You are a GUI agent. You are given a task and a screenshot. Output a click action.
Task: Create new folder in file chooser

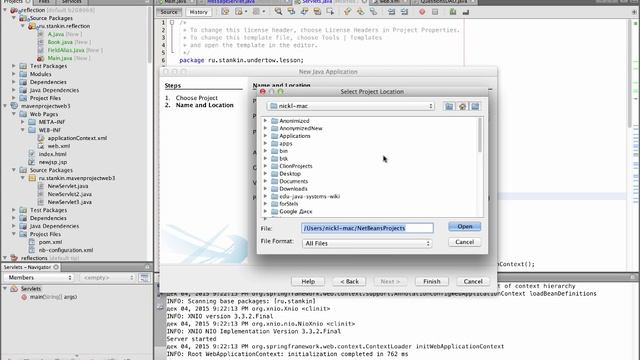(475, 106)
